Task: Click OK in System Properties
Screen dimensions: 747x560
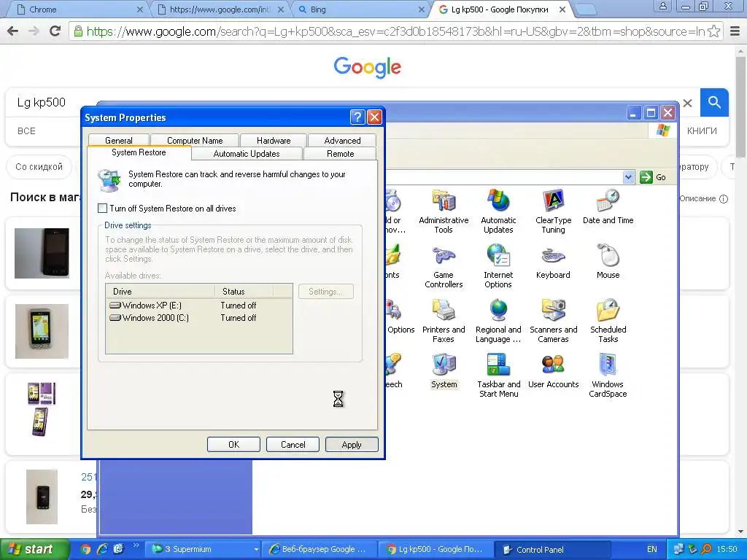Action: [x=233, y=444]
